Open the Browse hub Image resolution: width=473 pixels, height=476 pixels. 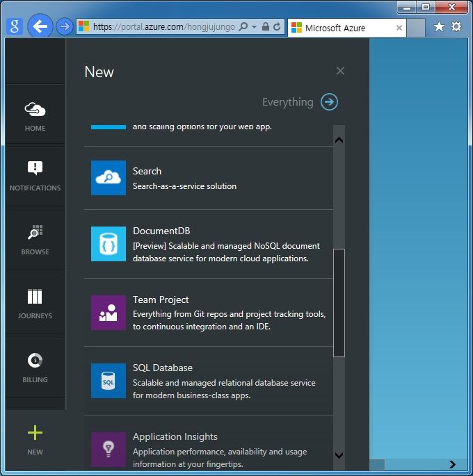35,240
